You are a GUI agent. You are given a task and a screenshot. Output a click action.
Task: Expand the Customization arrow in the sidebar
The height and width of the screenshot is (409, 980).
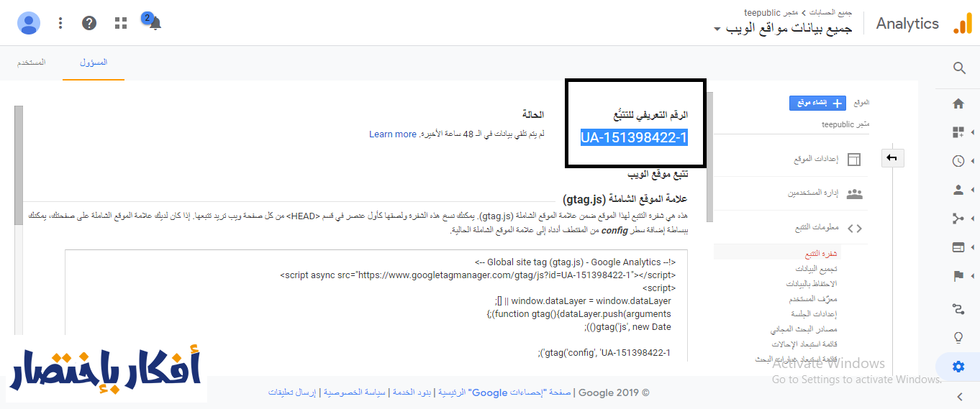point(973,132)
